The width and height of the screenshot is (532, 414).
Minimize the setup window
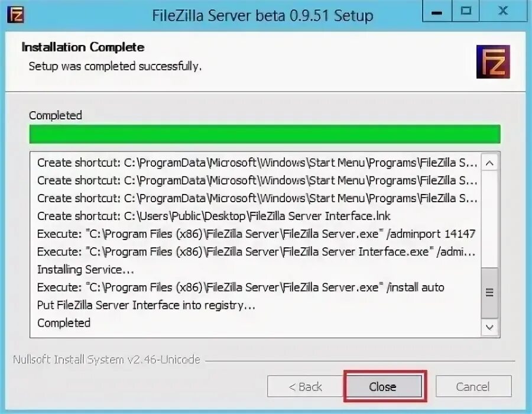click(437, 11)
